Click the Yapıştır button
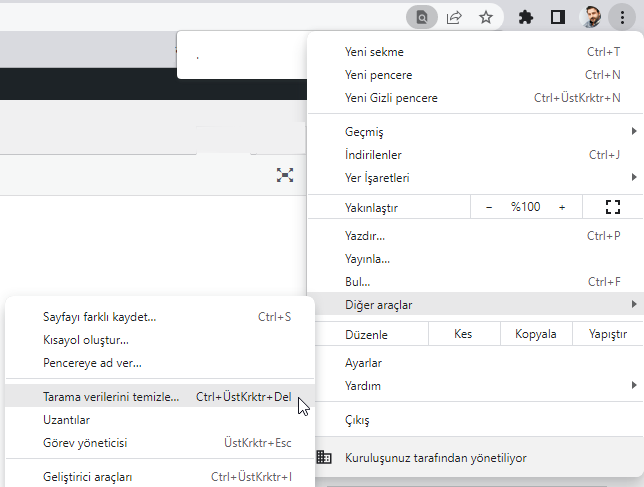 [607, 335]
